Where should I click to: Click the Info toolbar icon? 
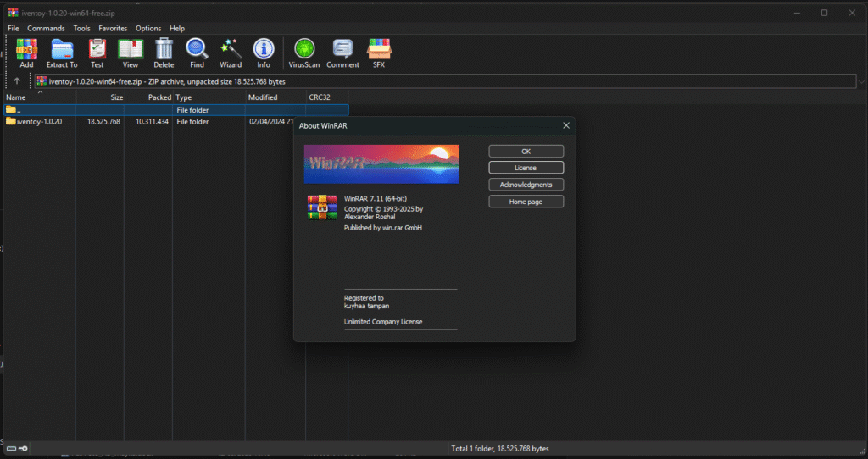click(x=264, y=53)
